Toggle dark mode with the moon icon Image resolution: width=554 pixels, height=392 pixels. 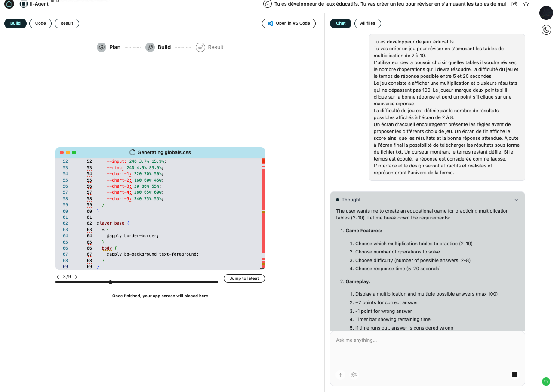(x=546, y=30)
